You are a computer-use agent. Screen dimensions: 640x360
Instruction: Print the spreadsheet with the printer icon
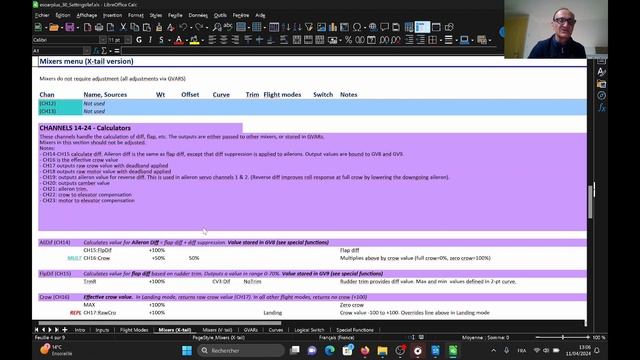point(99,27)
